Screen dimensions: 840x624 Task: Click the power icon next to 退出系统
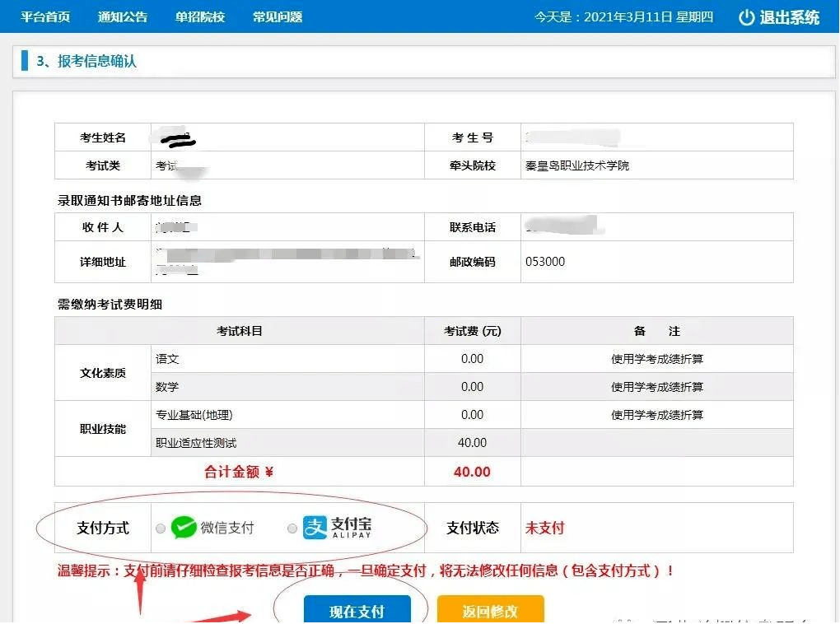tap(746, 16)
